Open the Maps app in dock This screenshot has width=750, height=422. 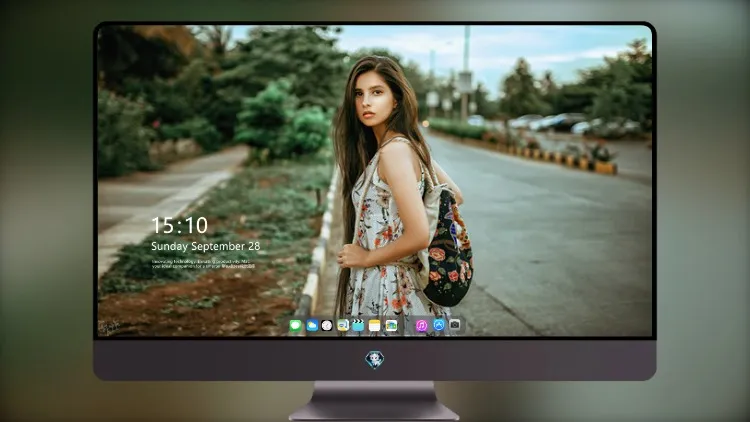pyautogui.click(x=342, y=326)
